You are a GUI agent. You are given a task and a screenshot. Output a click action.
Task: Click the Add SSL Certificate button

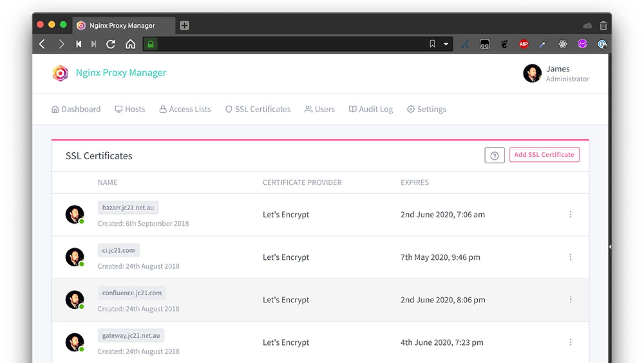coord(544,154)
